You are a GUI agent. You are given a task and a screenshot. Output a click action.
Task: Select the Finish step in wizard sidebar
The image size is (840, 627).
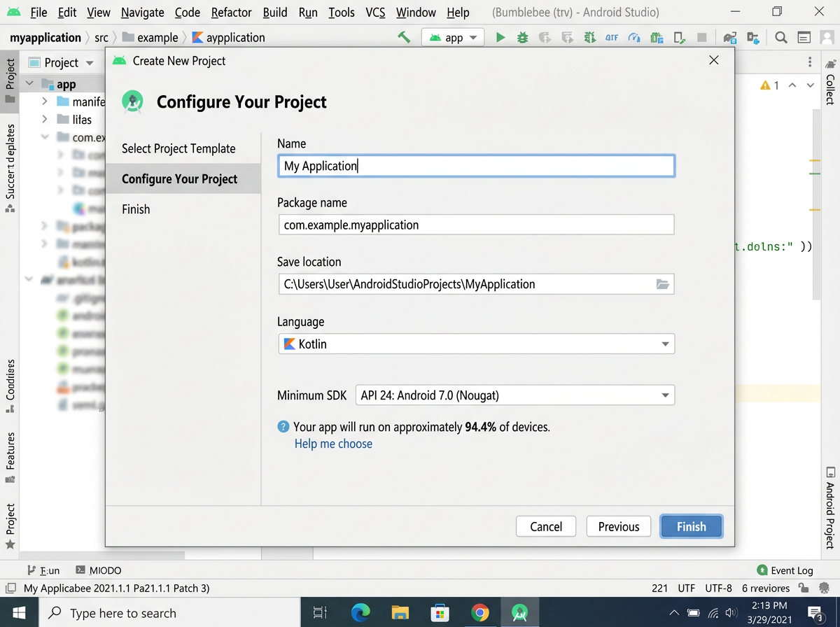136,209
